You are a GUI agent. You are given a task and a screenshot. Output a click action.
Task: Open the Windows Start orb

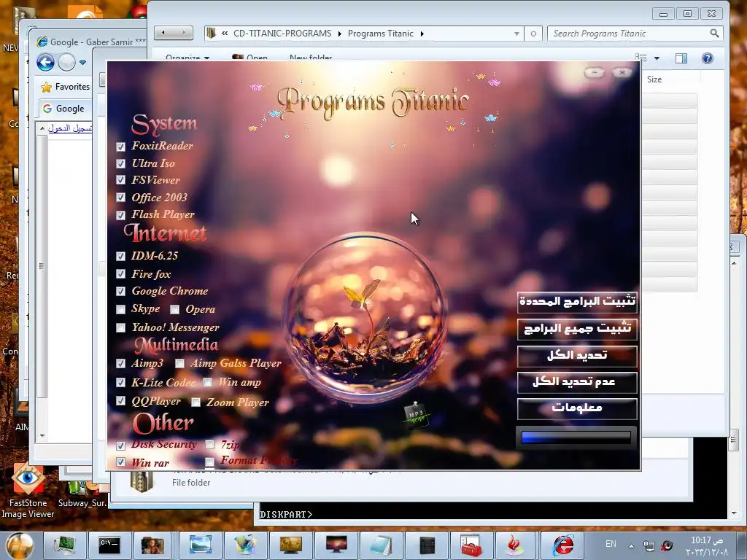(20, 545)
